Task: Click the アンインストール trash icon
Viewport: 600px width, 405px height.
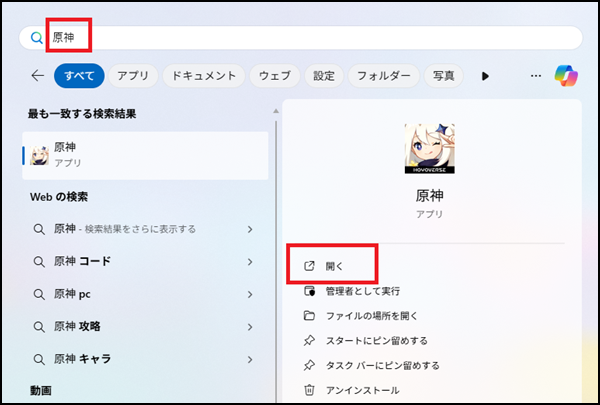Action: 309,390
